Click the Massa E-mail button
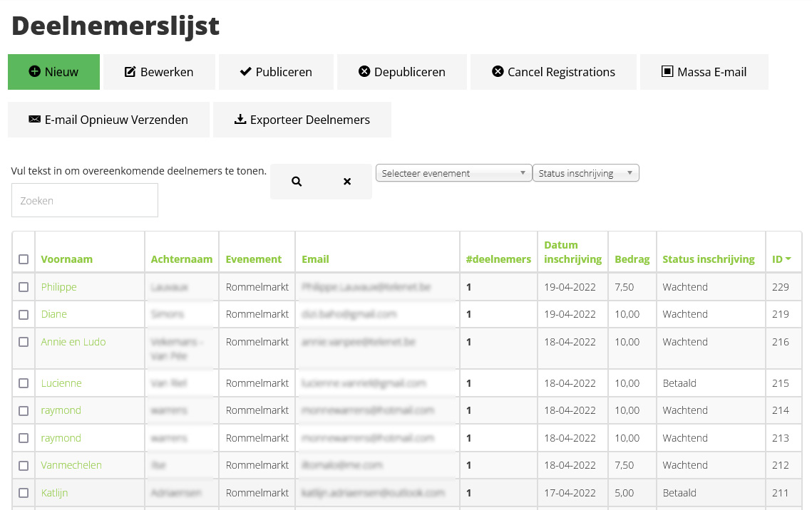The width and height of the screenshot is (812, 510). point(704,72)
